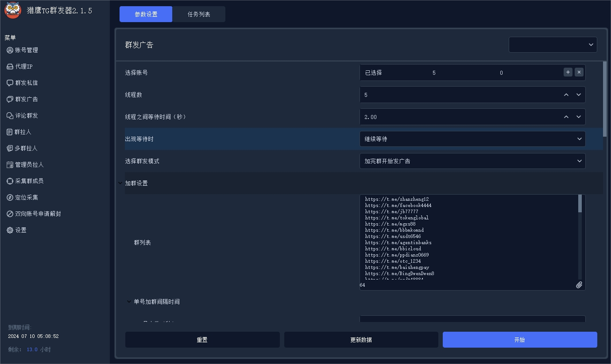Open 群拉人 group invite icon
Image resolution: width=611 pixels, height=364 pixels.
10,132
